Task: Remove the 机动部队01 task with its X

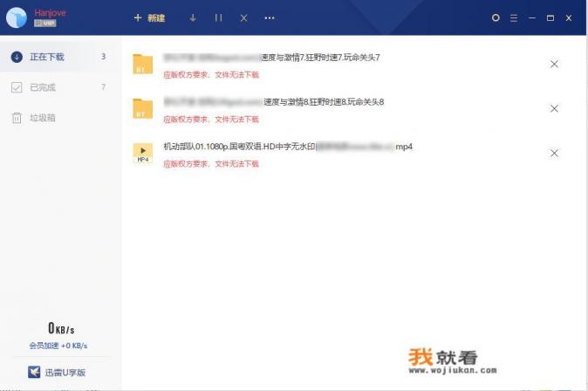Action: 554,153
